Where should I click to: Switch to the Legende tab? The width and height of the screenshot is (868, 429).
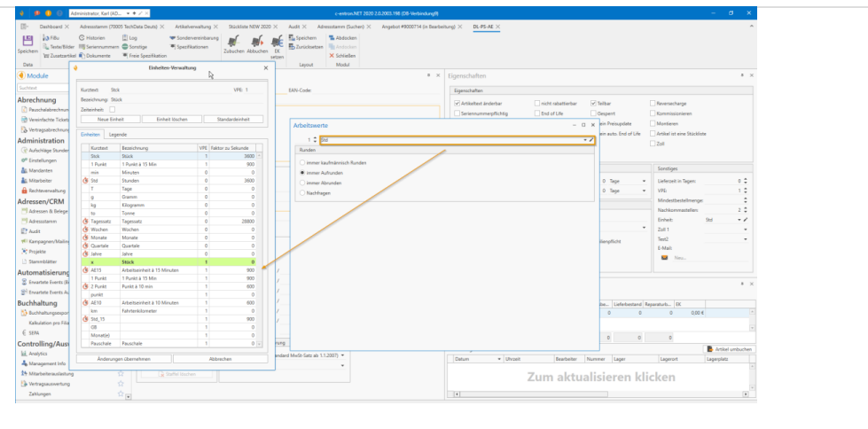click(118, 134)
